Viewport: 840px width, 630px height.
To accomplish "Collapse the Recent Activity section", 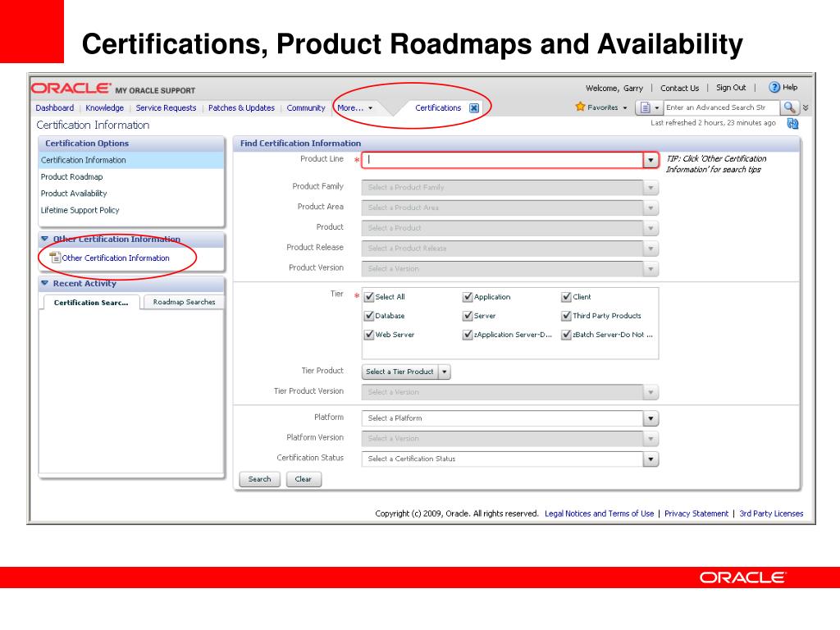I will 45,283.
